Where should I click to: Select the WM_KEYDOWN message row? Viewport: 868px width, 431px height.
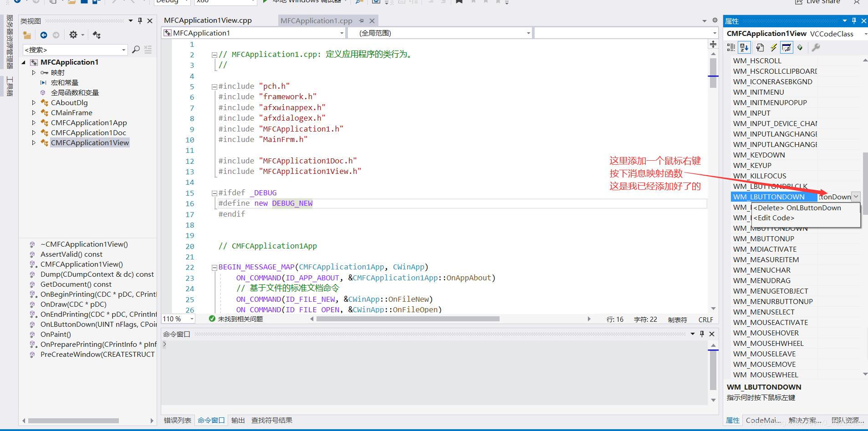tap(759, 155)
